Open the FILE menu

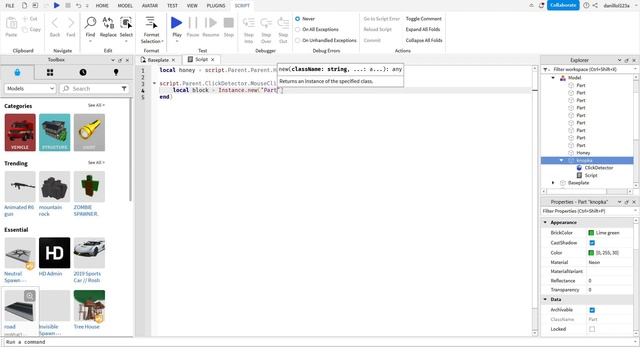(10, 6)
